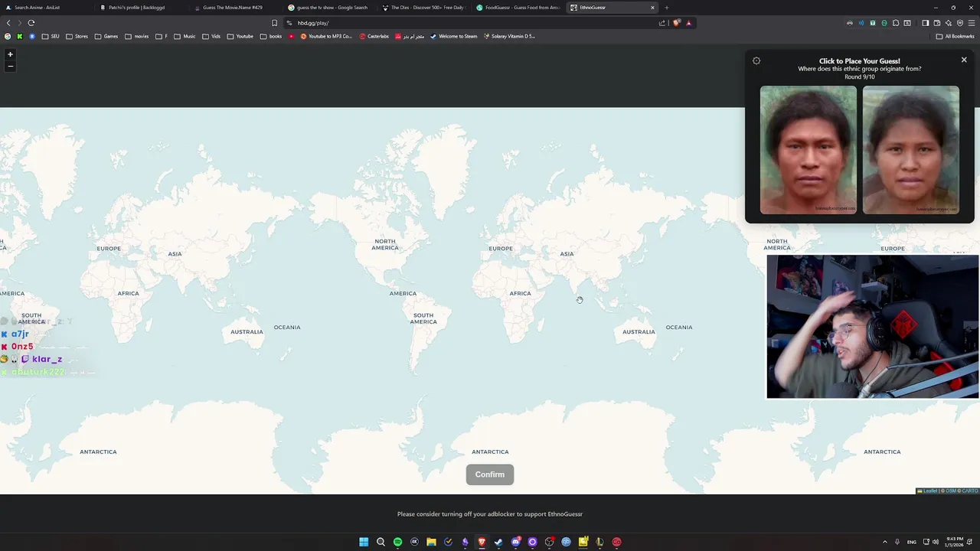980x551 pixels.
Task: Open the Stores bookmarks folder
Action: point(77,36)
